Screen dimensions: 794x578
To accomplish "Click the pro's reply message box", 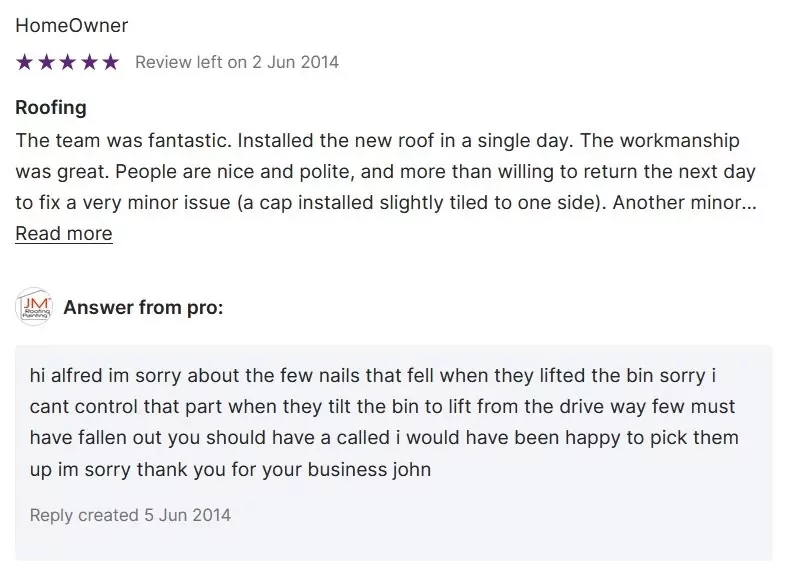I will (x=393, y=453).
